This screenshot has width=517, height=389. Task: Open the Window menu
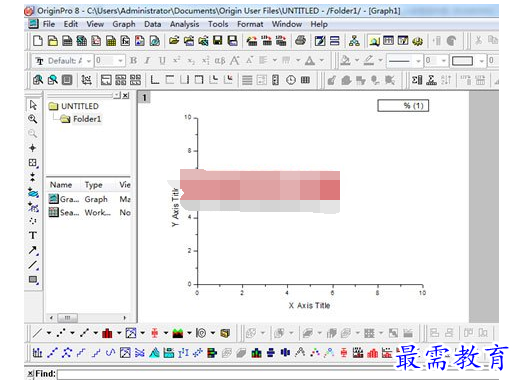point(287,24)
